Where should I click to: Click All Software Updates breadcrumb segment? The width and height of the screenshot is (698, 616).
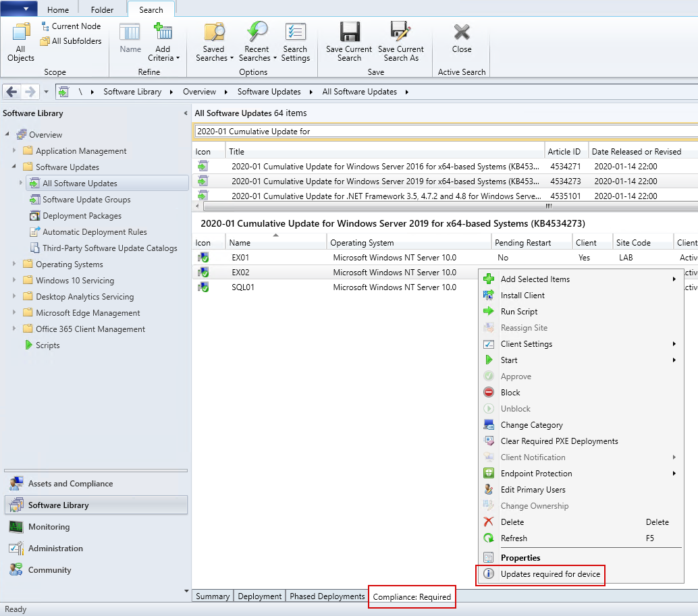coord(359,92)
